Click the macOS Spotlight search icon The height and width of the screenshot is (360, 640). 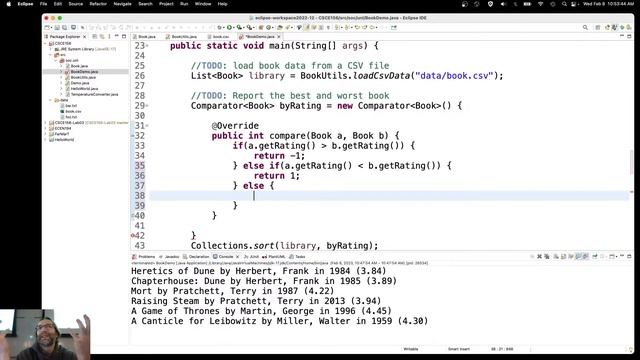564,4
